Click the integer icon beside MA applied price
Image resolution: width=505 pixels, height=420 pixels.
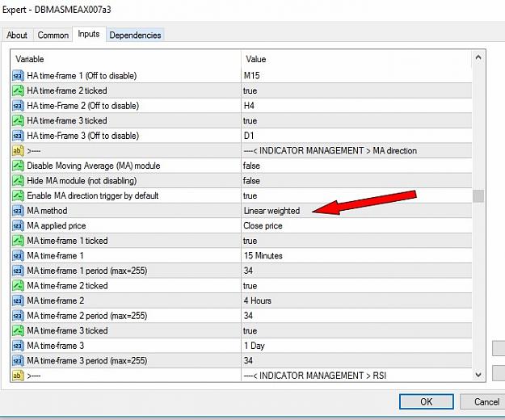[x=18, y=225]
